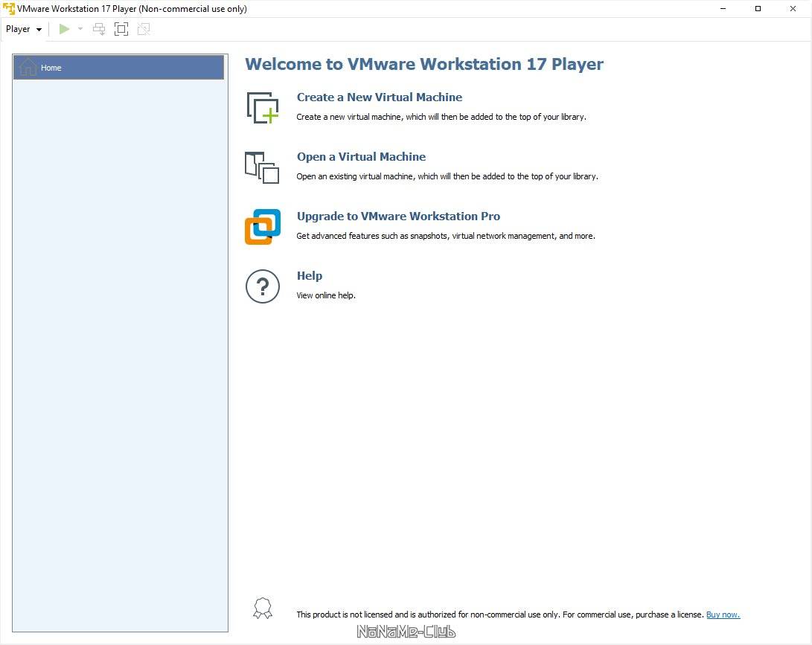812x645 pixels.
Task: Open the Help heading link
Action: pyautogui.click(x=309, y=276)
